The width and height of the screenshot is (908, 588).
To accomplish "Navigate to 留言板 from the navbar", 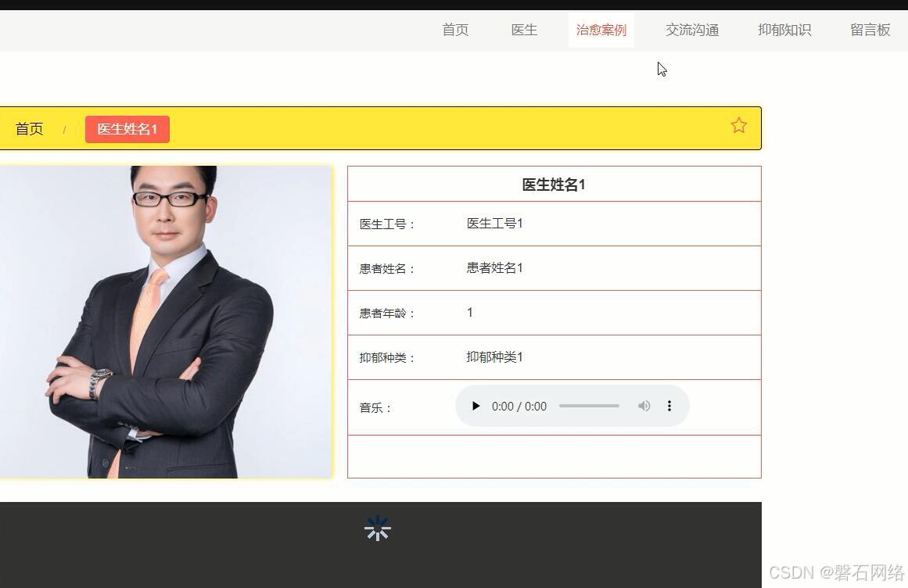I will pos(870,30).
